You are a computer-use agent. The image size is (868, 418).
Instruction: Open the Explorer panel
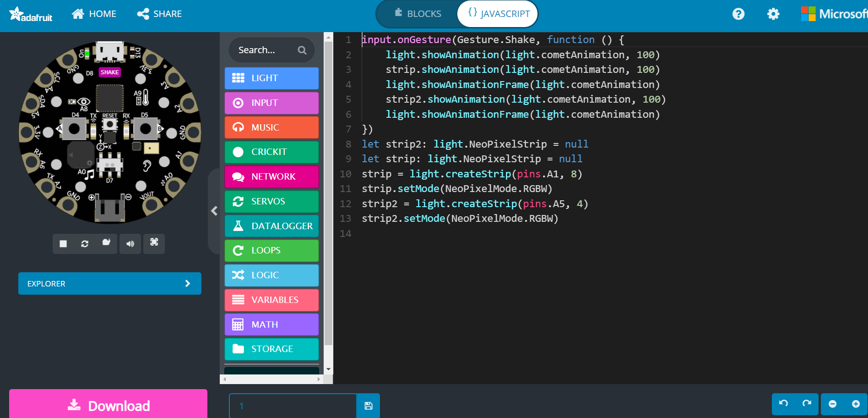coord(109,283)
